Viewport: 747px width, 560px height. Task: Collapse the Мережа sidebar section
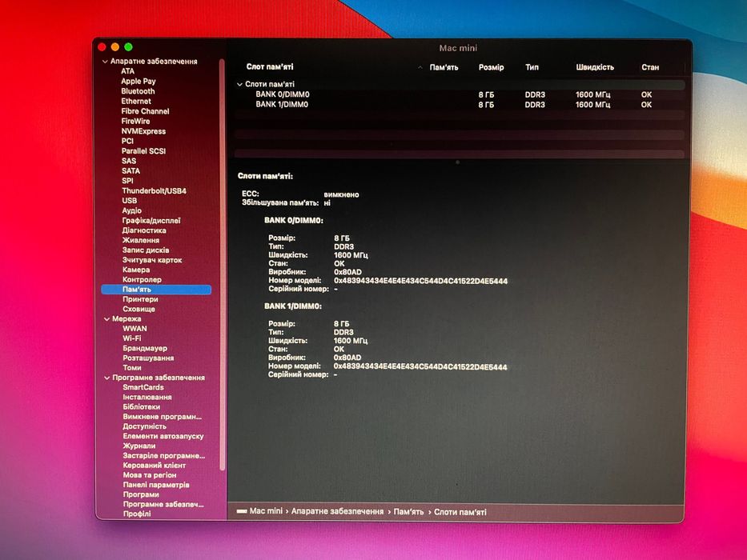tap(106, 319)
